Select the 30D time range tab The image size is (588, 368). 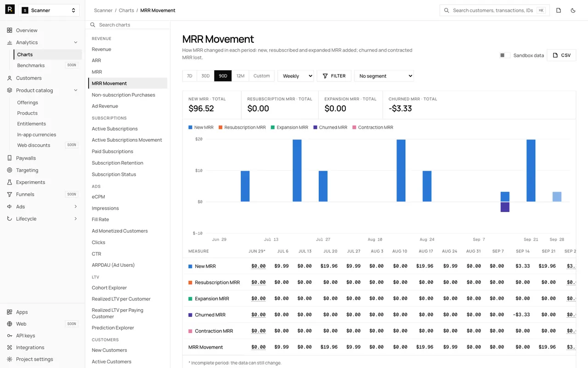pos(206,76)
